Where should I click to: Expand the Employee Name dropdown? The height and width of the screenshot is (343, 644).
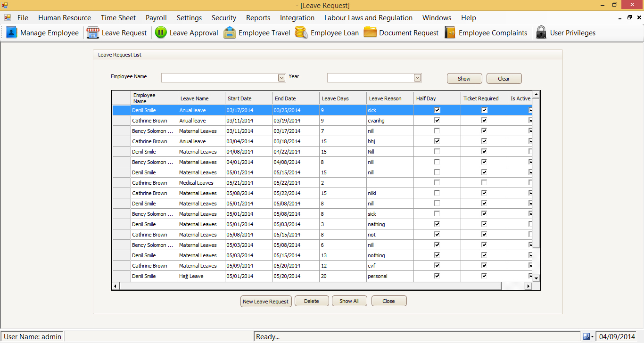pos(281,78)
